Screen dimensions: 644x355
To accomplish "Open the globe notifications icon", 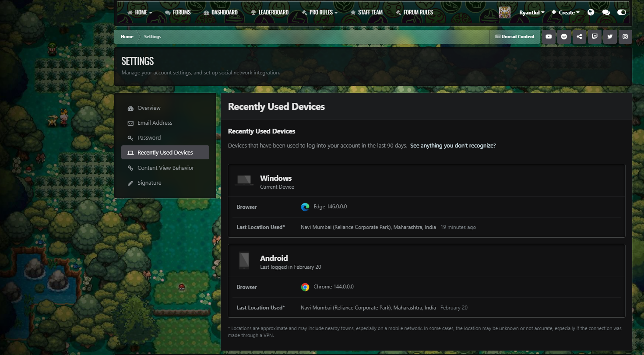I will click(x=591, y=12).
